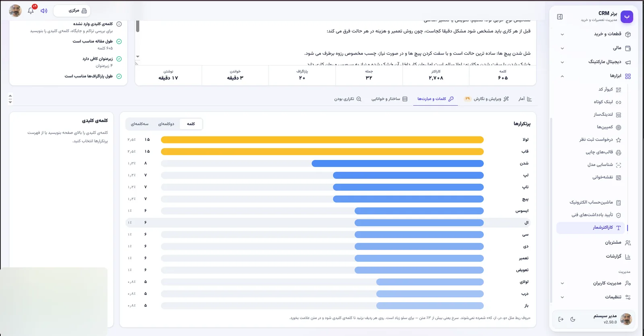644x336 pixels.
Task: Click the printer icon beside قالب‌های چاپی
Action: (619, 152)
